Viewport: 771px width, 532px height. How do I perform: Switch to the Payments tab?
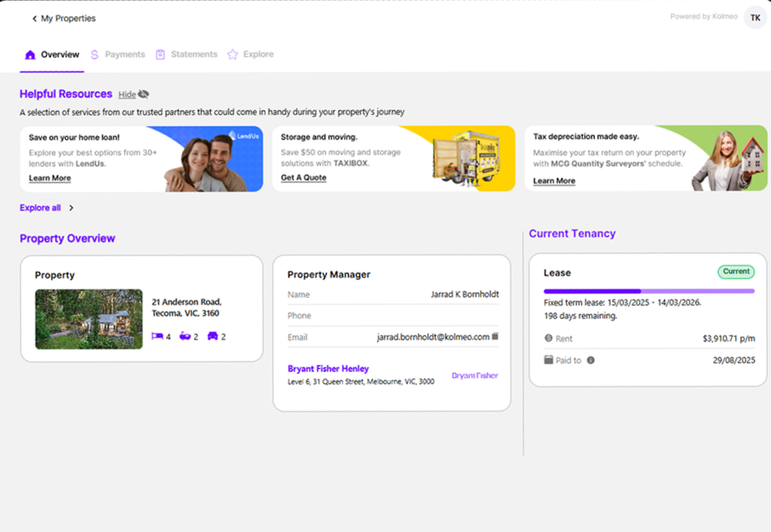[124, 54]
